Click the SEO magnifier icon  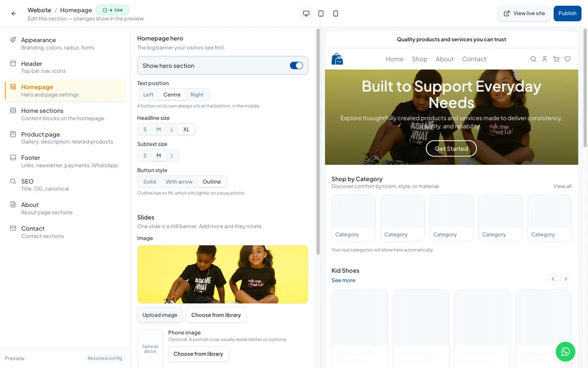click(x=13, y=181)
